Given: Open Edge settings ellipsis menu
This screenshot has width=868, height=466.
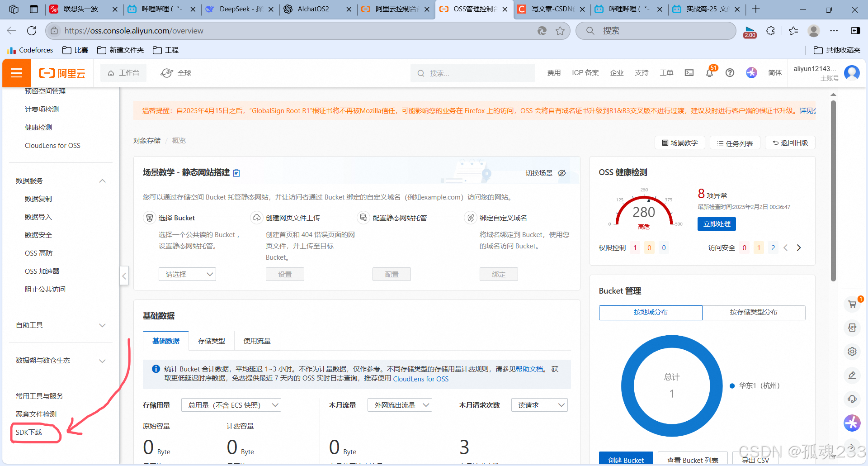Looking at the screenshot, I should pos(834,31).
